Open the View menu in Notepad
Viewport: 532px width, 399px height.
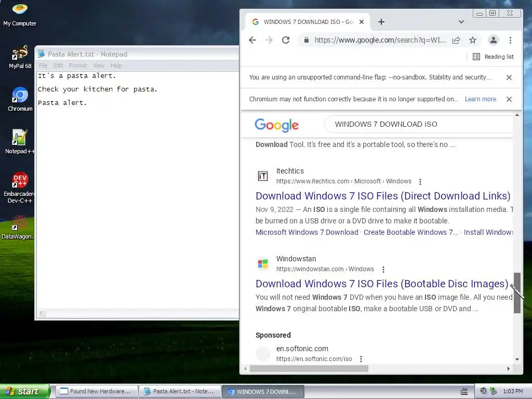[x=98, y=65]
